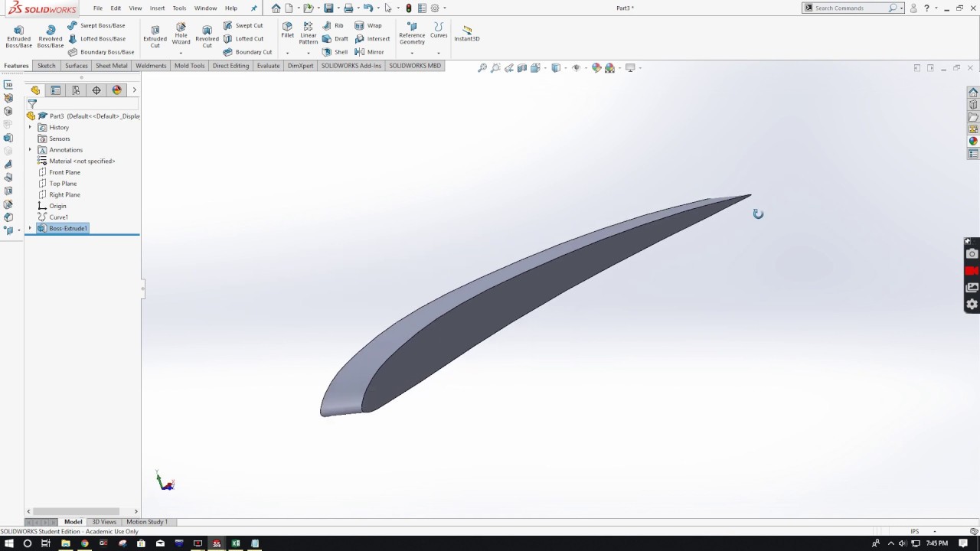Open the Insert menu

point(157,8)
